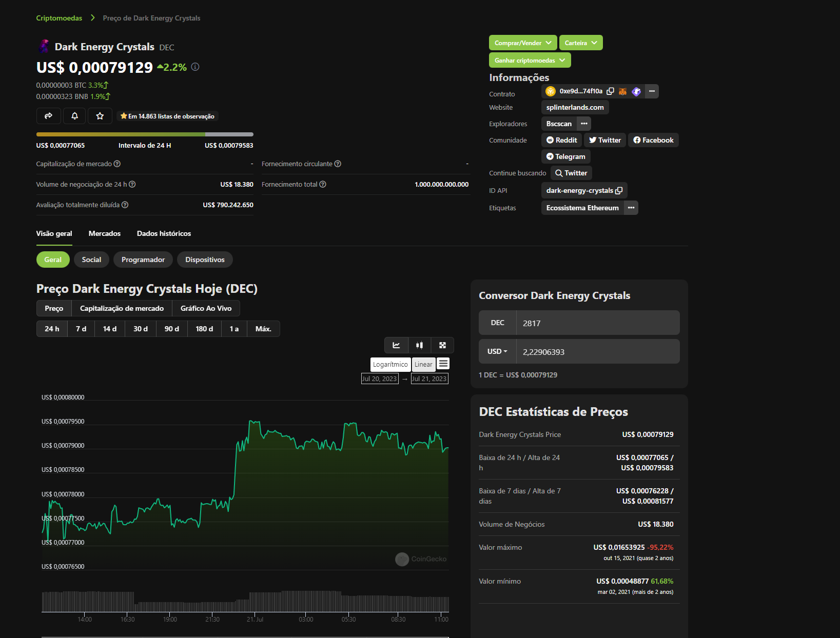
Task: Open Reddit community link
Action: 561,140
